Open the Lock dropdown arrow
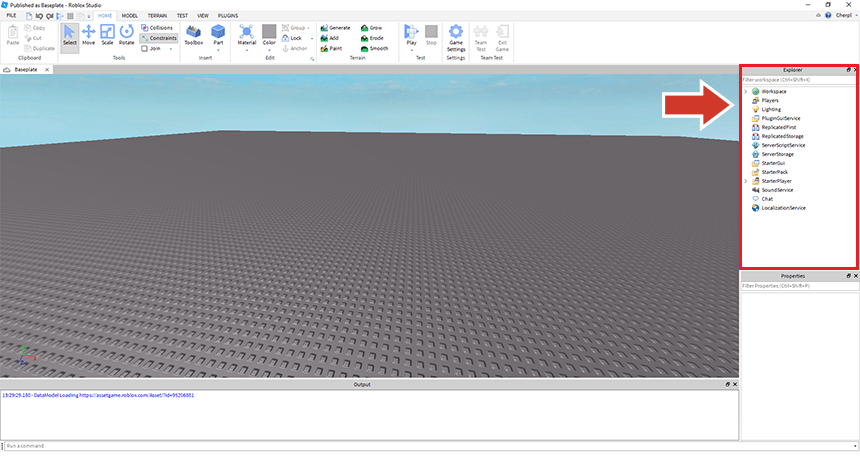This screenshot has height=460, width=860. pos(312,38)
